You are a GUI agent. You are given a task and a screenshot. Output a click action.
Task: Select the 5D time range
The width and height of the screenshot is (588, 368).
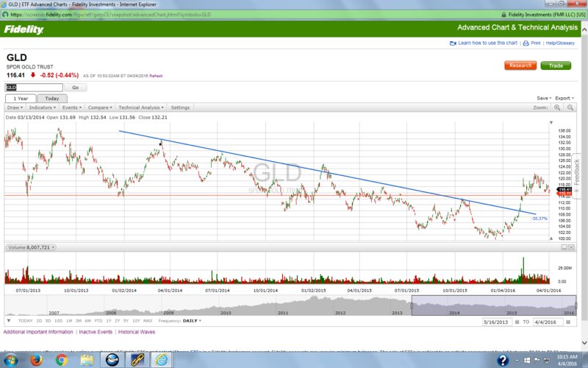(x=48, y=321)
